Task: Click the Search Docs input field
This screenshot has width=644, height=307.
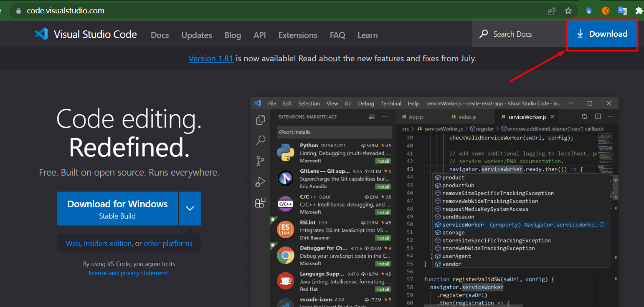Action: pyautogui.click(x=519, y=34)
